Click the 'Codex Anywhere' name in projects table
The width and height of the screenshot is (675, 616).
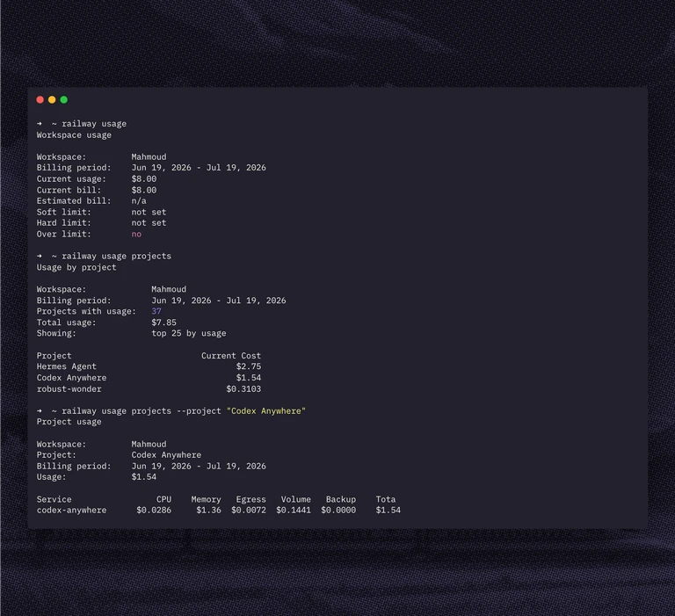(71, 378)
